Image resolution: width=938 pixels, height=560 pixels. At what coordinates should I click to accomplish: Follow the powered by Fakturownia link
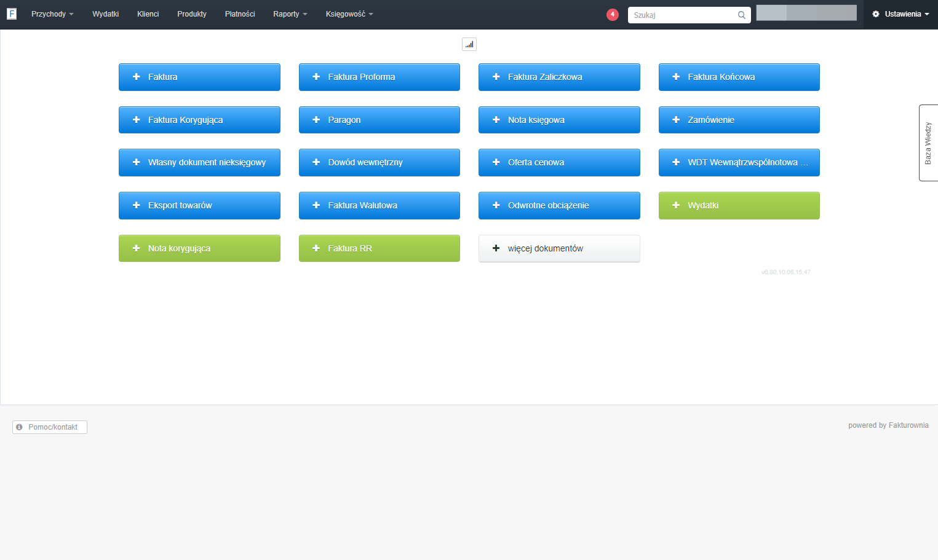pos(888,425)
